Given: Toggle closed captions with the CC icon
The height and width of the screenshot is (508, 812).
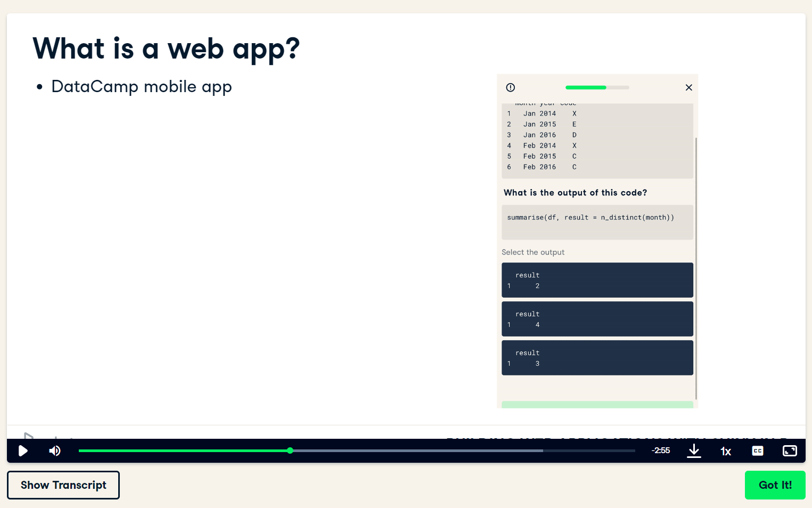Looking at the screenshot, I should (758, 451).
